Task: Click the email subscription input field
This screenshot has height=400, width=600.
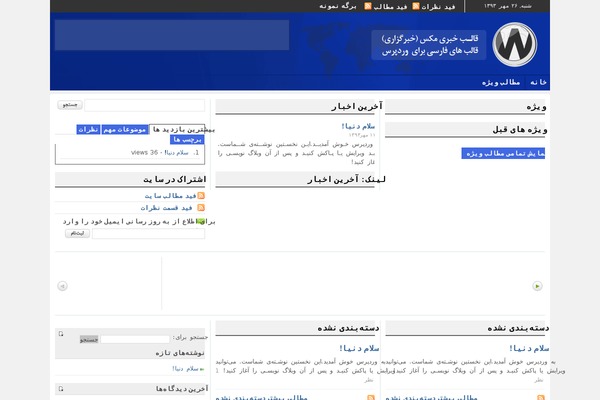Action: click(148, 233)
